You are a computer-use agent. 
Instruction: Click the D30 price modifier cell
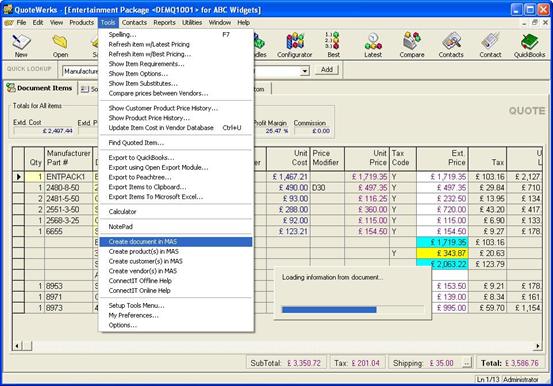[x=327, y=187]
